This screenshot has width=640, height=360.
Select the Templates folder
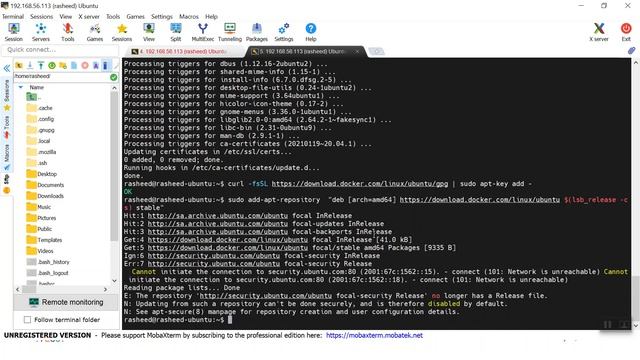pyautogui.click(x=44, y=240)
